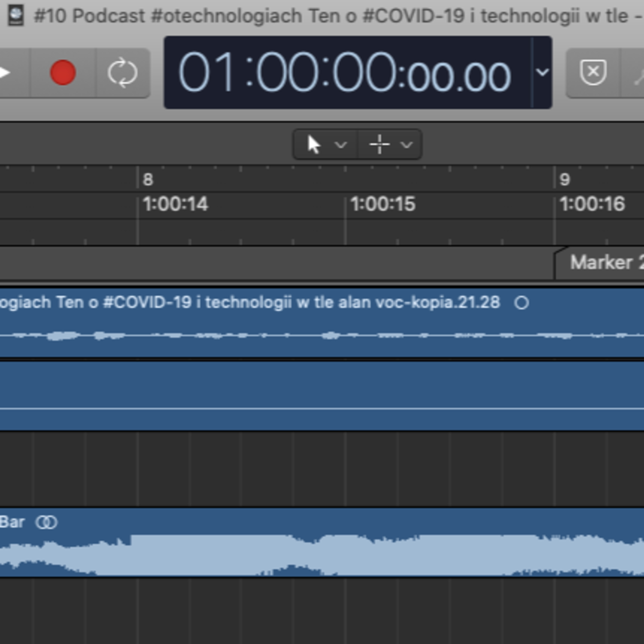Toggle the Cycle loop button
This screenshot has width=644, height=644.
point(123,73)
